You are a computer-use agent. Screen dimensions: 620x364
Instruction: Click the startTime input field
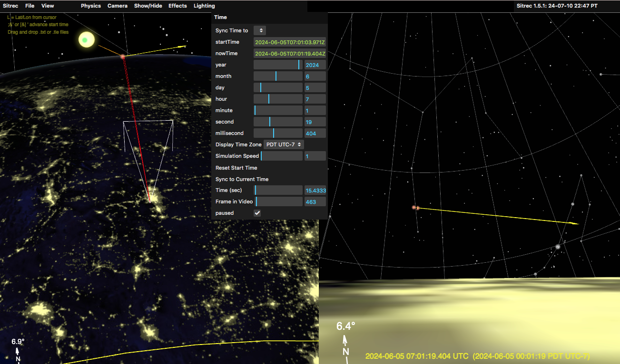(290, 42)
